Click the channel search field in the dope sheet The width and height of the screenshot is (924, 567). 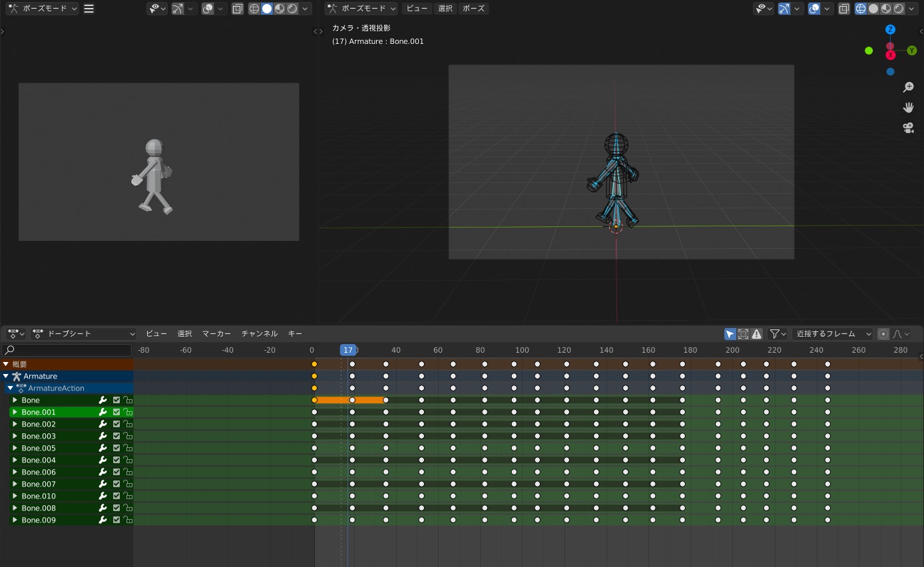tap(67, 350)
